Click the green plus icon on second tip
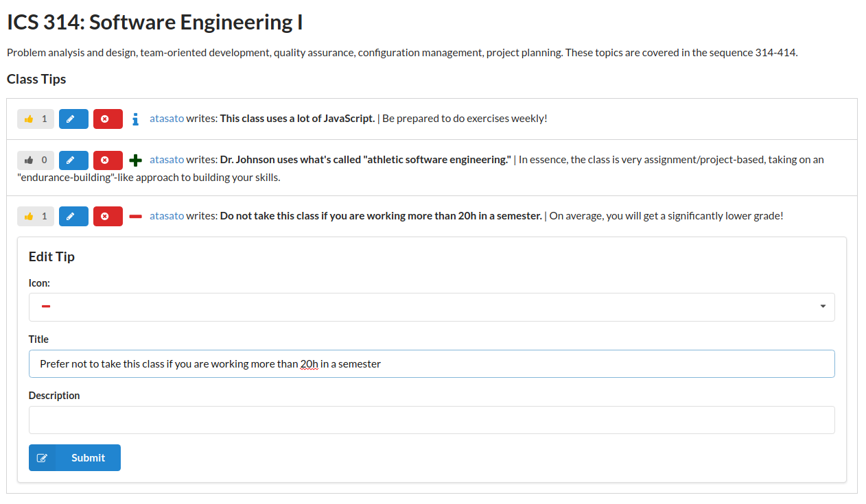 click(135, 160)
